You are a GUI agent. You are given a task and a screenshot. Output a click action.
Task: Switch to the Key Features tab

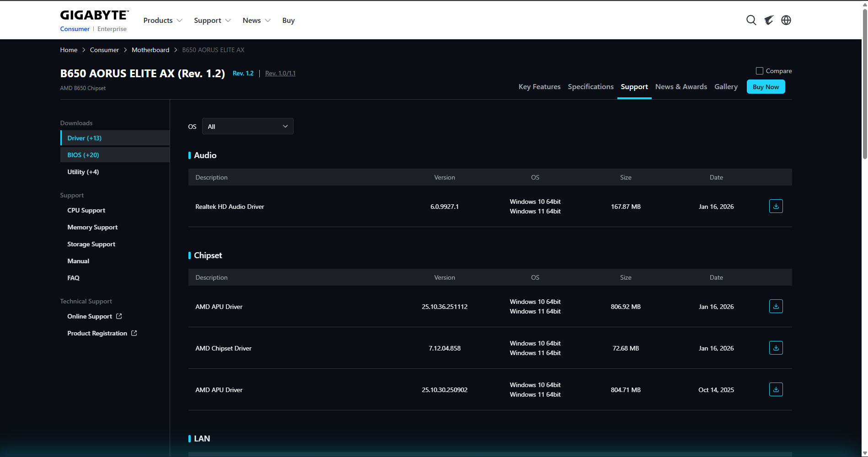(540, 87)
